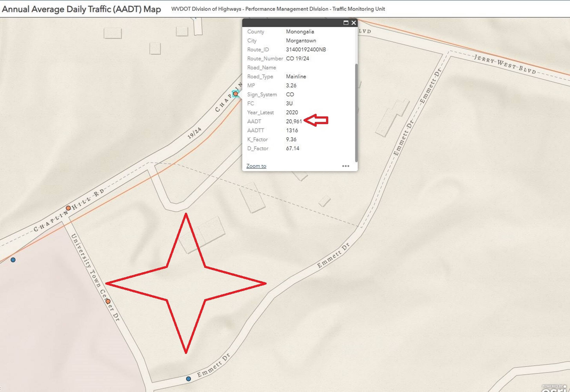Click the Annual Average Daily Traffic Map title
Screen dimensions: 570x392
81,9
